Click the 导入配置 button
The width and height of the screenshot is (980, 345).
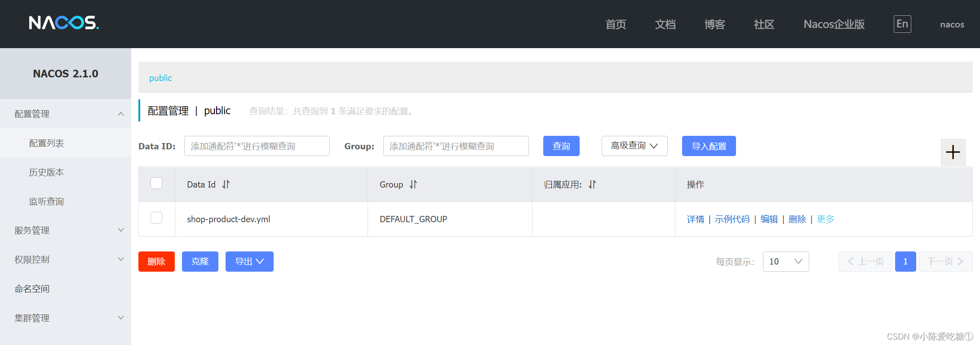(709, 146)
